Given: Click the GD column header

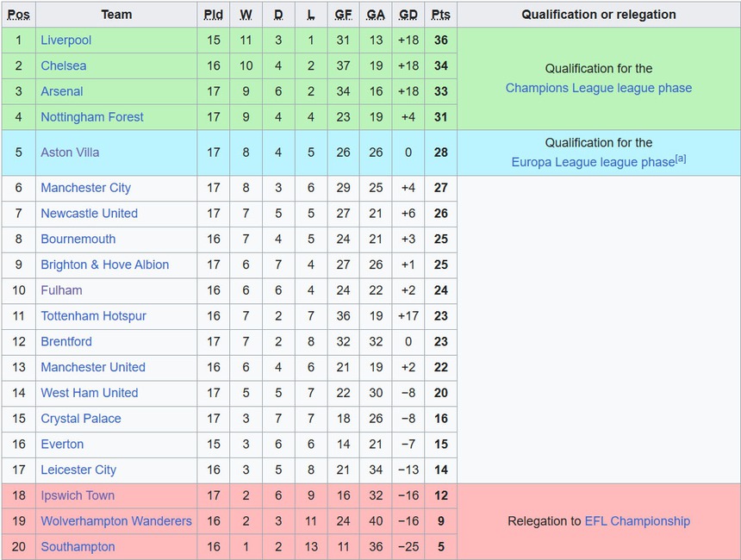Looking at the screenshot, I should [408, 15].
